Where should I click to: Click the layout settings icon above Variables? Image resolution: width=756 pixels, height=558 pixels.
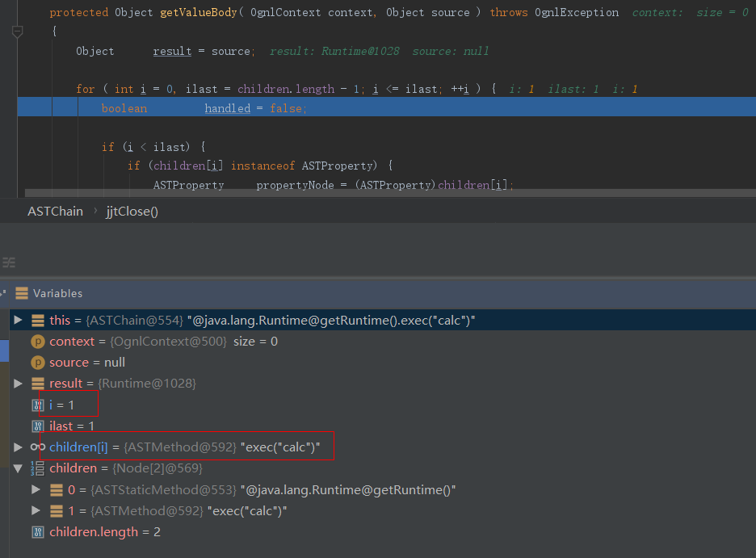(9, 262)
